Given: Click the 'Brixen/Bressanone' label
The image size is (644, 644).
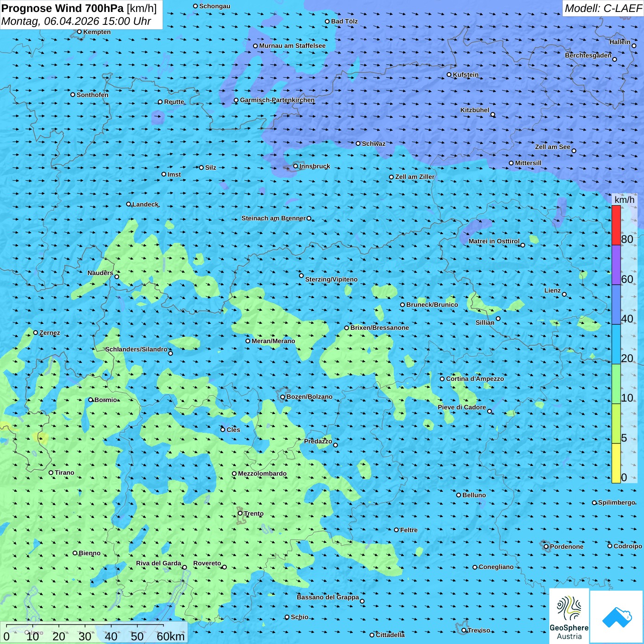Looking at the screenshot, I should tap(379, 328).
